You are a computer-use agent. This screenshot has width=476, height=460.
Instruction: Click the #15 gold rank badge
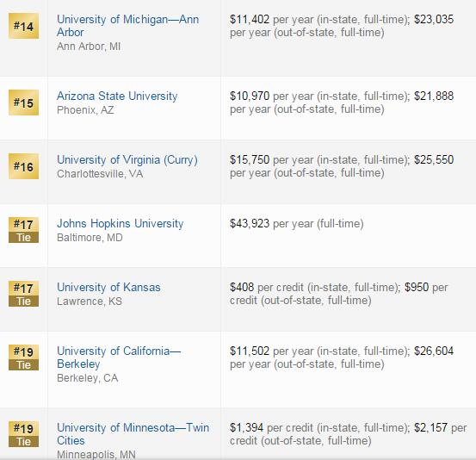[24, 103]
